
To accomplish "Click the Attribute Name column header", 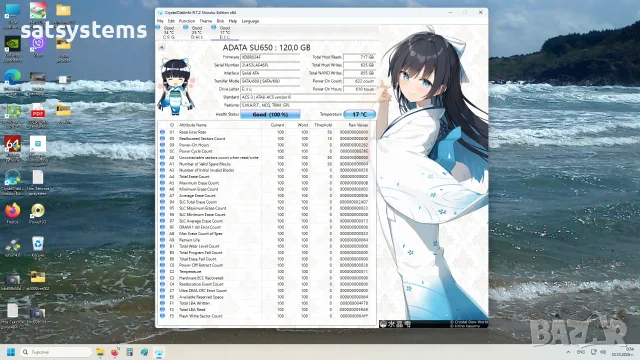I will pos(193,125).
